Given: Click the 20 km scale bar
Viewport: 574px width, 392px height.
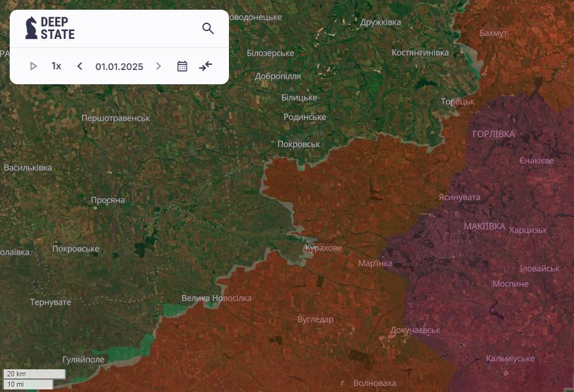Looking at the screenshot, I should 34,374.
